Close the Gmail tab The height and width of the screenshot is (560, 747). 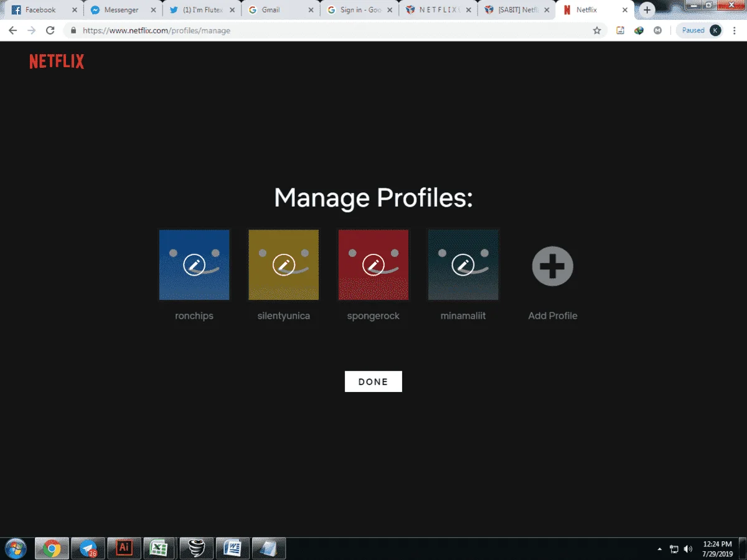click(x=311, y=10)
